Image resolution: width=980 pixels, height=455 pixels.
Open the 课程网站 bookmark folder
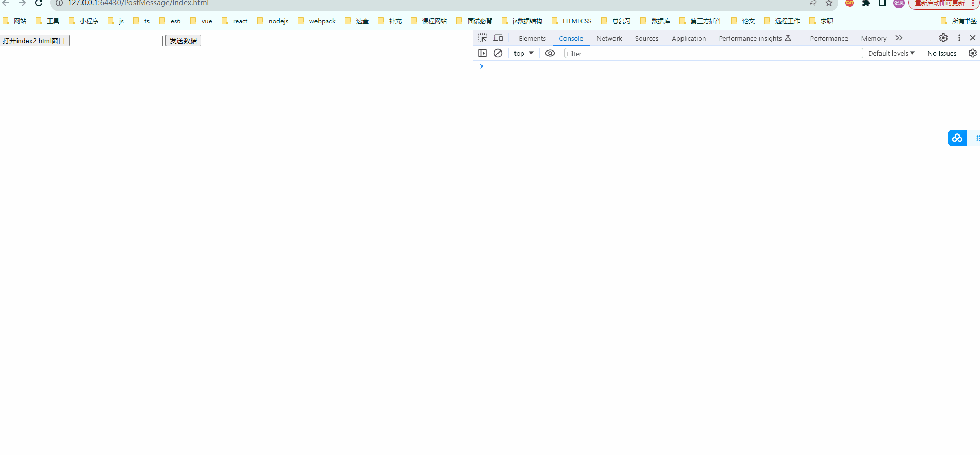click(429, 21)
